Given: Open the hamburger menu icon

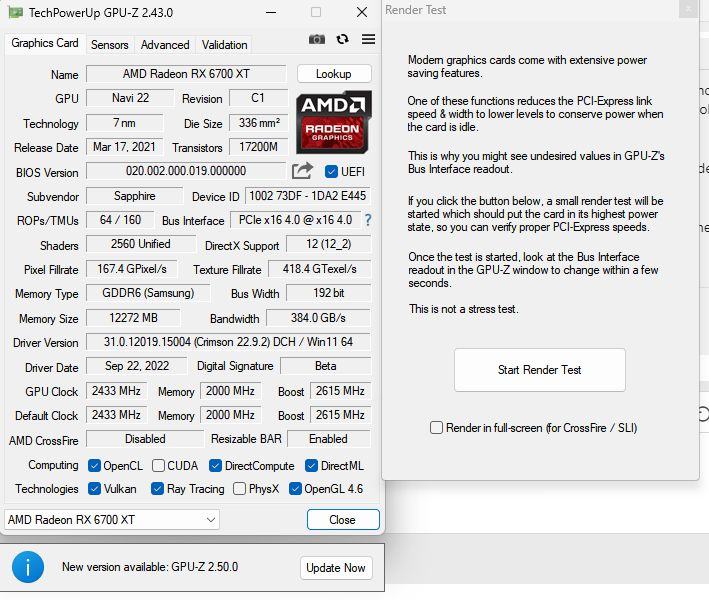Looking at the screenshot, I should click(x=369, y=39).
